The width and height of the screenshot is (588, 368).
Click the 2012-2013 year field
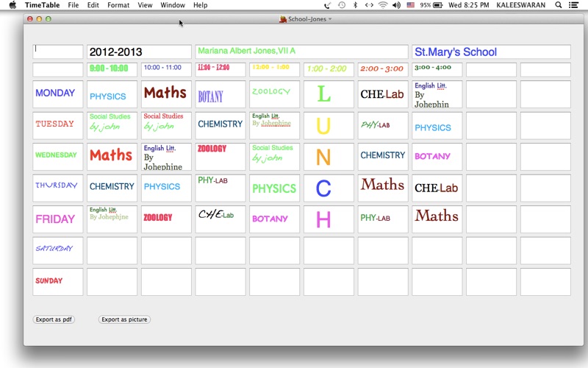pyautogui.click(x=139, y=52)
